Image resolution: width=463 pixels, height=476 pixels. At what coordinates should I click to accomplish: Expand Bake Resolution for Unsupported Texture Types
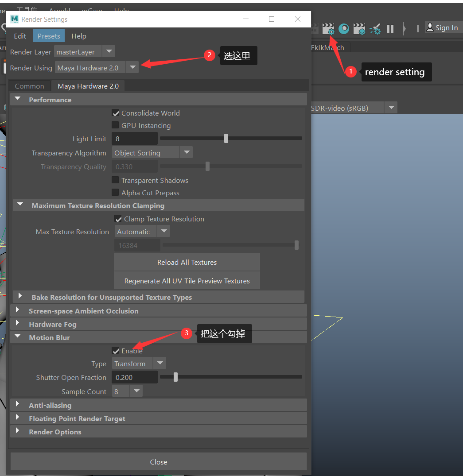point(20,296)
